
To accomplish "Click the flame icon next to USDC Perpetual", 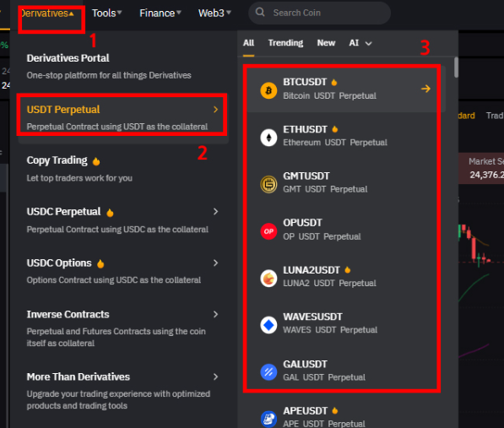I will pos(110,213).
